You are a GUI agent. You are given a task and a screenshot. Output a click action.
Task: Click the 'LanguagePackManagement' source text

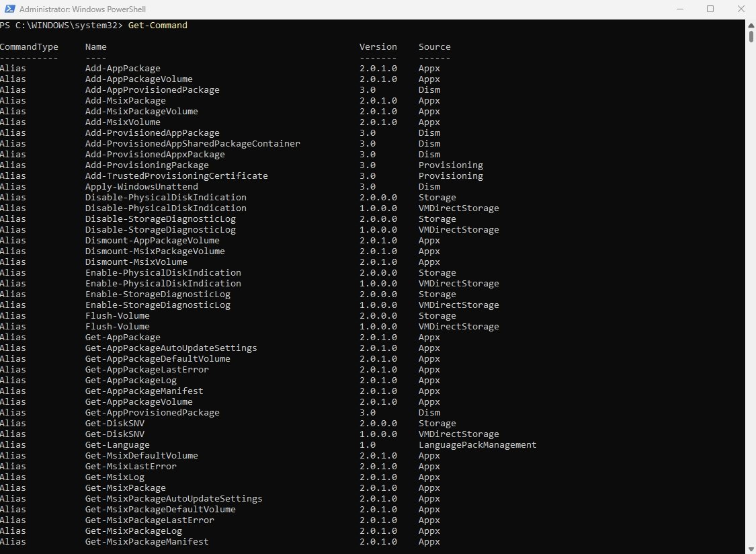[477, 445]
